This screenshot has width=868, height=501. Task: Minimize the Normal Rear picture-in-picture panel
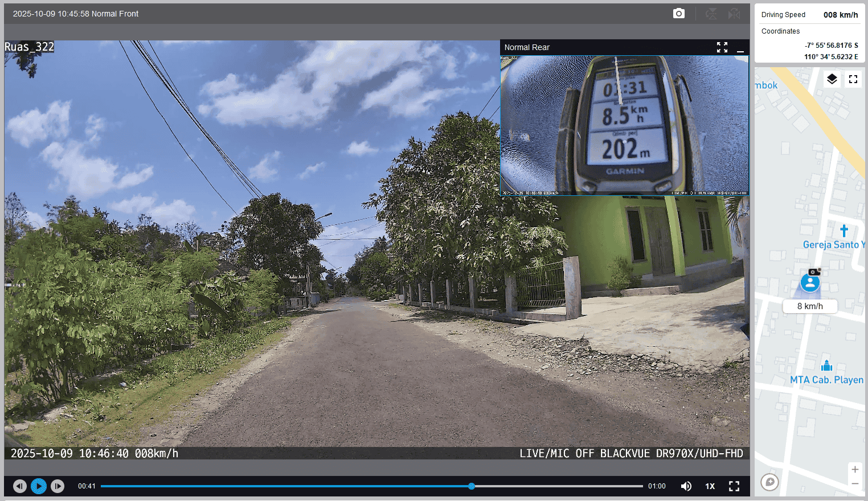coord(740,48)
